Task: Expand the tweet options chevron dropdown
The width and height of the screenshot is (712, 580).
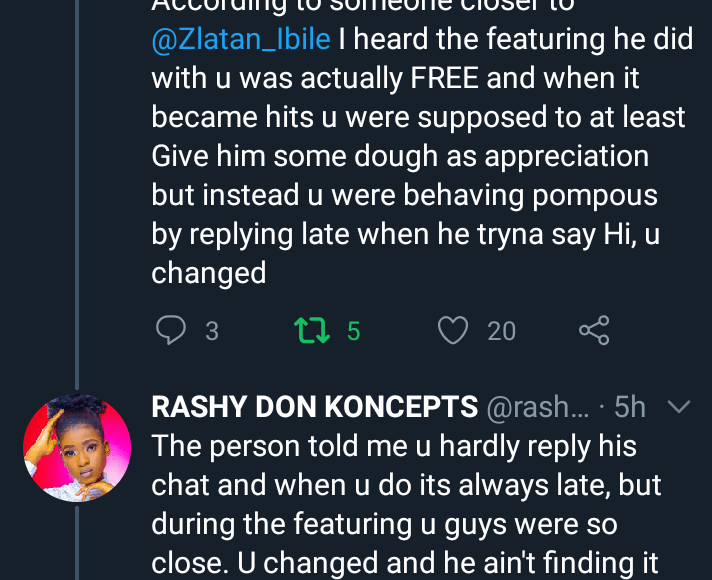Action: [x=679, y=407]
